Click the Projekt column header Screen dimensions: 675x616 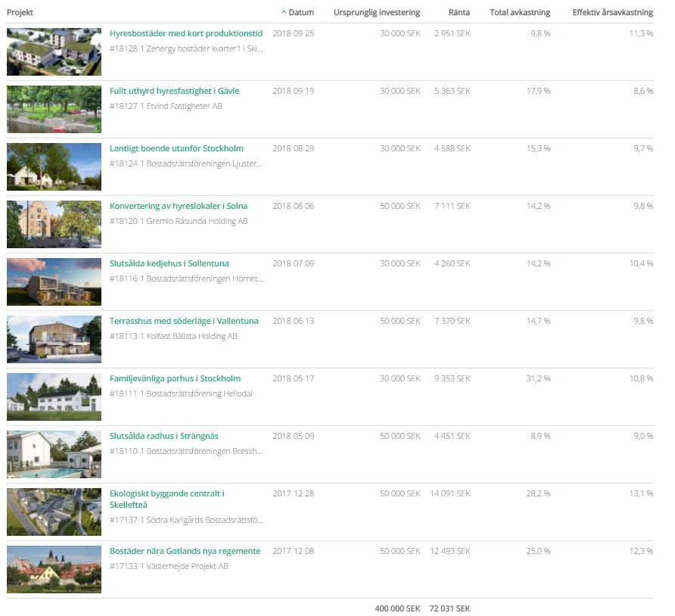[x=20, y=13]
